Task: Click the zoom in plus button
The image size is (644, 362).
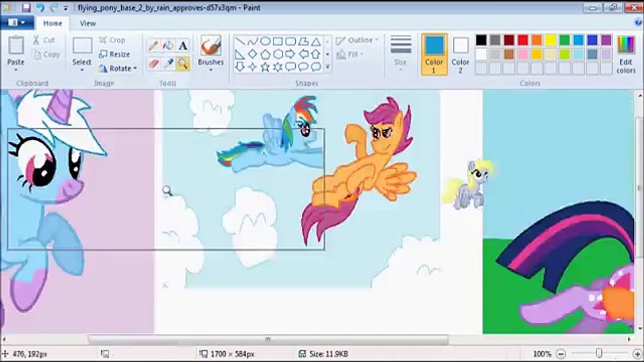Action: [x=637, y=354]
